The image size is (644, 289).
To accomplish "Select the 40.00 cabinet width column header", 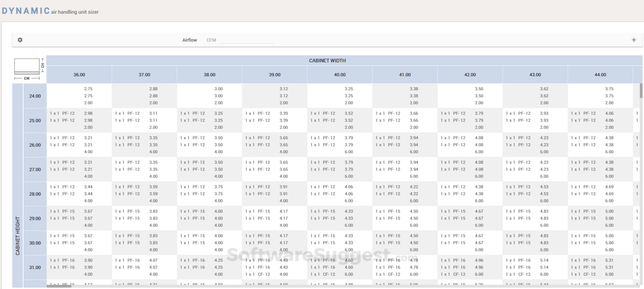I will (x=340, y=75).
